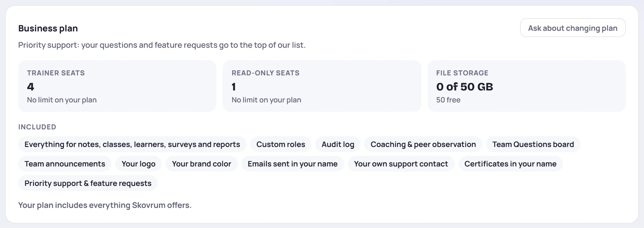644x228 pixels.
Task: Click the Ask about changing plan button
Action: [573, 28]
